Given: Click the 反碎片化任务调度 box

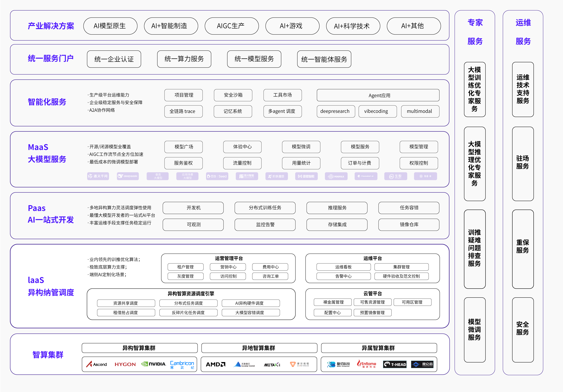Looking at the screenshot, I should [188, 313].
